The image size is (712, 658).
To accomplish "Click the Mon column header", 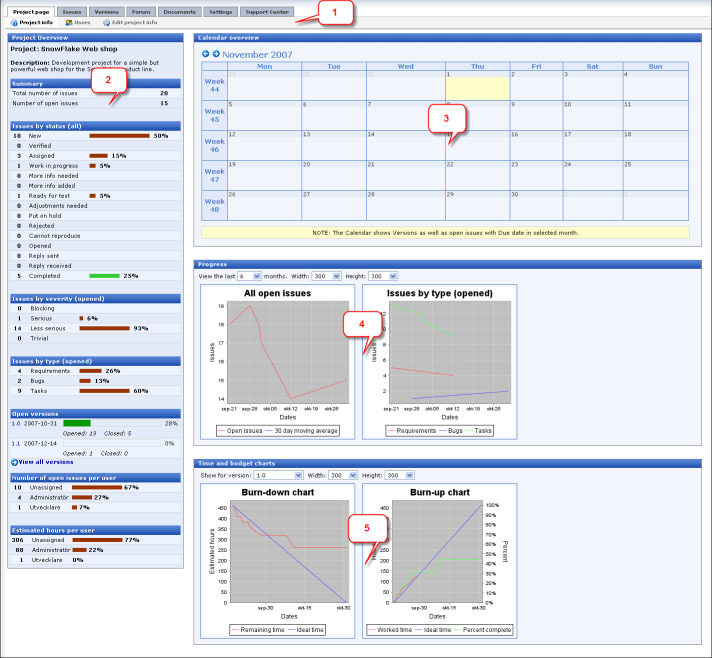I will tap(264, 66).
